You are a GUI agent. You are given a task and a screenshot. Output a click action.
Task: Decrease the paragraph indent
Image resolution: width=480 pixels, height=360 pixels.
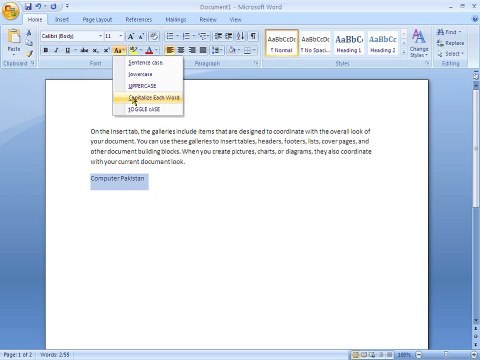click(218, 36)
